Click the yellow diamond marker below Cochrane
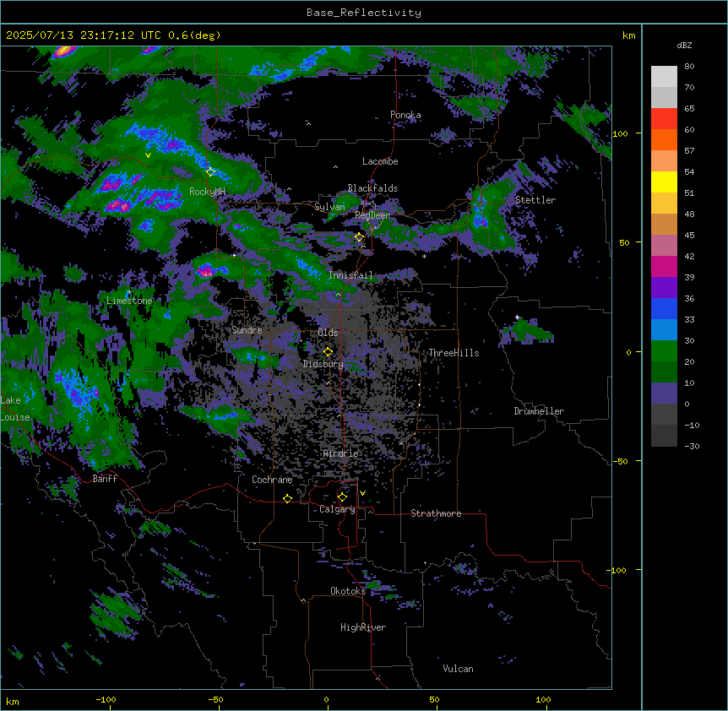Viewport: 728px width, 711px height. click(x=287, y=498)
